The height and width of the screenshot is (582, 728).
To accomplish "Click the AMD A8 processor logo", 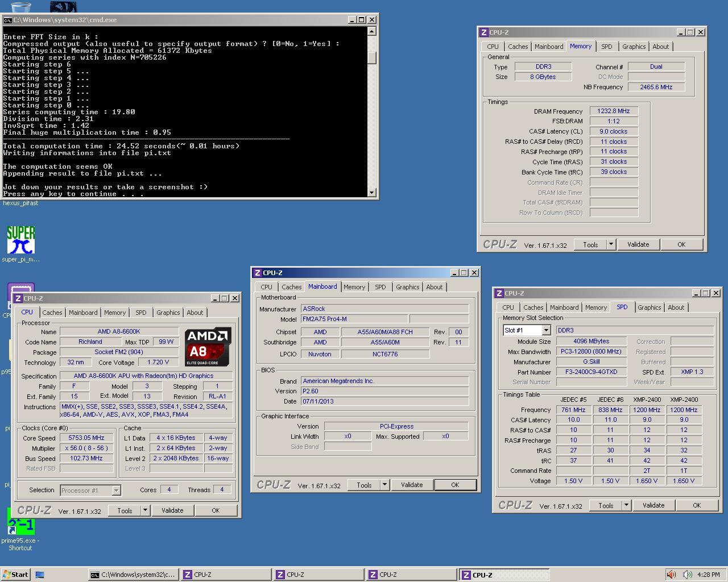I will (x=208, y=347).
